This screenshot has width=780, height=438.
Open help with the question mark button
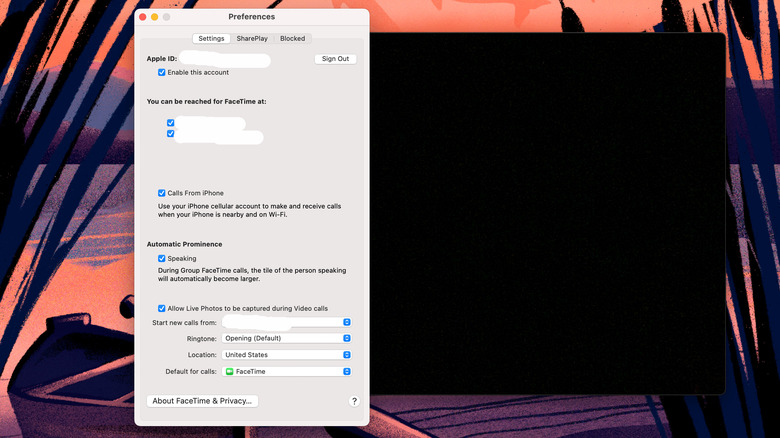pos(354,401)
